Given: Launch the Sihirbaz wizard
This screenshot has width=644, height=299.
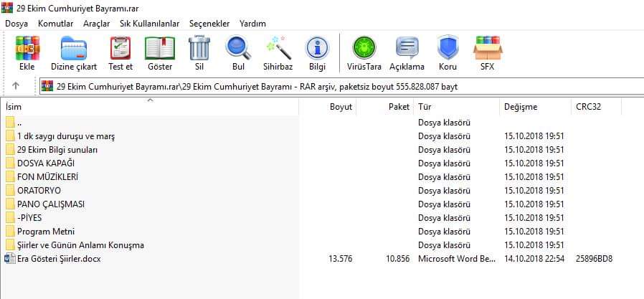Looking at the screenshot, I should click(278, 53).
